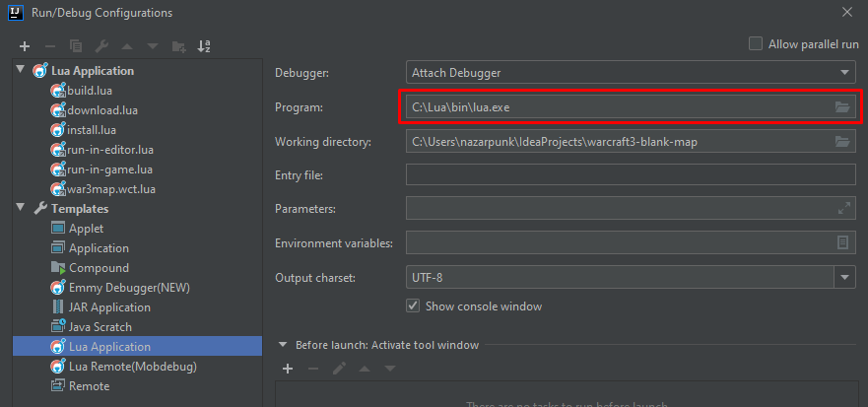Add a Before launch task
Viewport: 868px width, 407px height.
pyautogui.click(x=288, y=369)
